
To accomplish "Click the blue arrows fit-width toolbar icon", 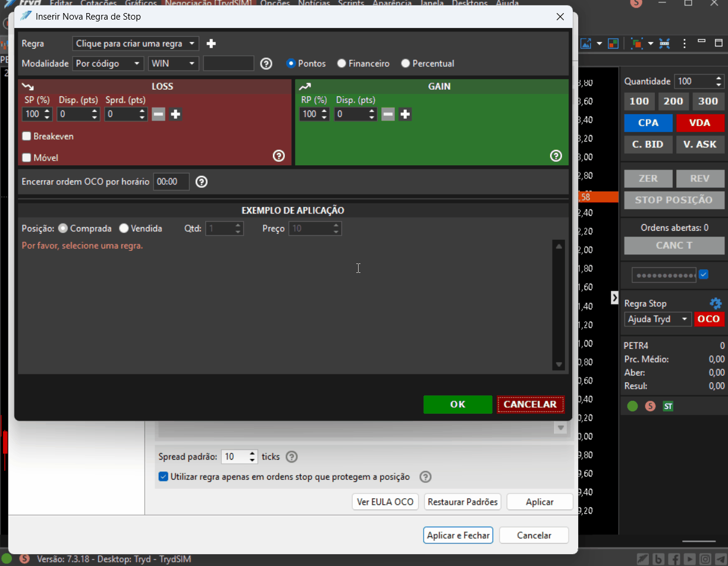I will (x=664, y=44).
